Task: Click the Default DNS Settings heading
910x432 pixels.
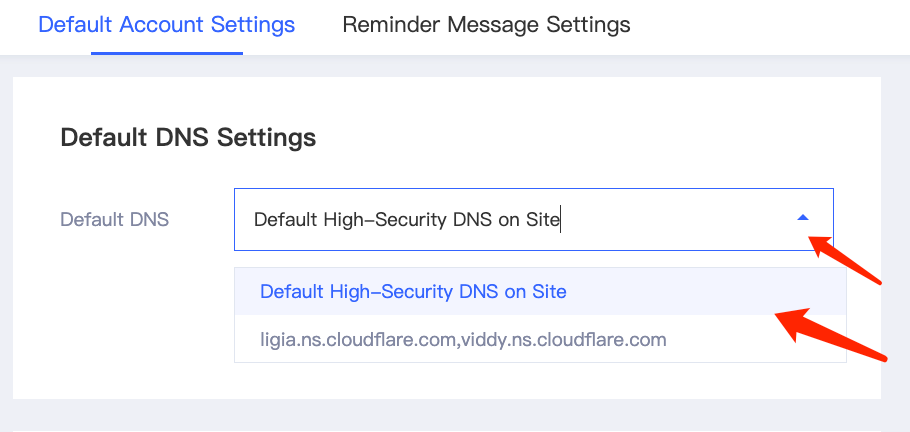Action: coord(188,137)
